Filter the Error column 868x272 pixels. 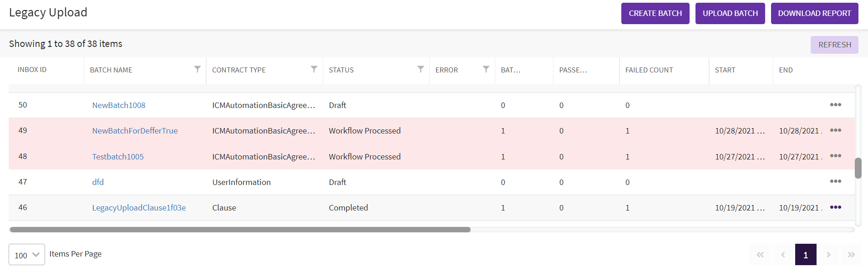[486, 69]
